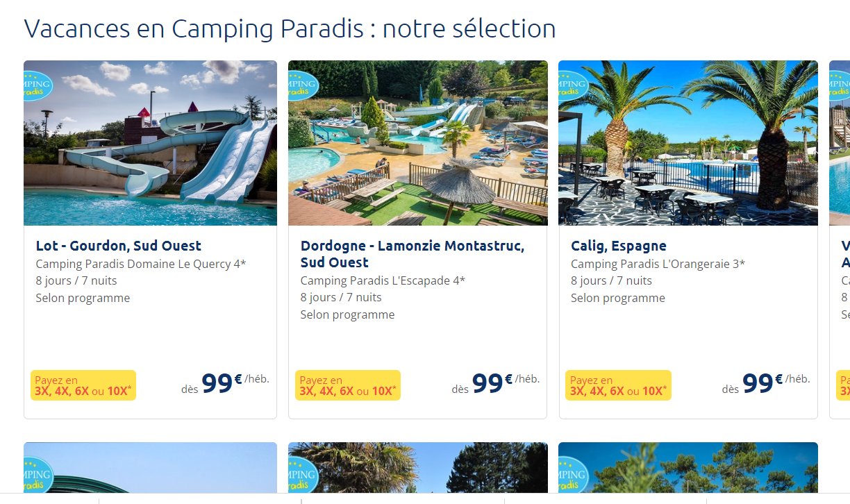Select "Camping Paradis L'Escapade 4*" text

coord(383,280)
